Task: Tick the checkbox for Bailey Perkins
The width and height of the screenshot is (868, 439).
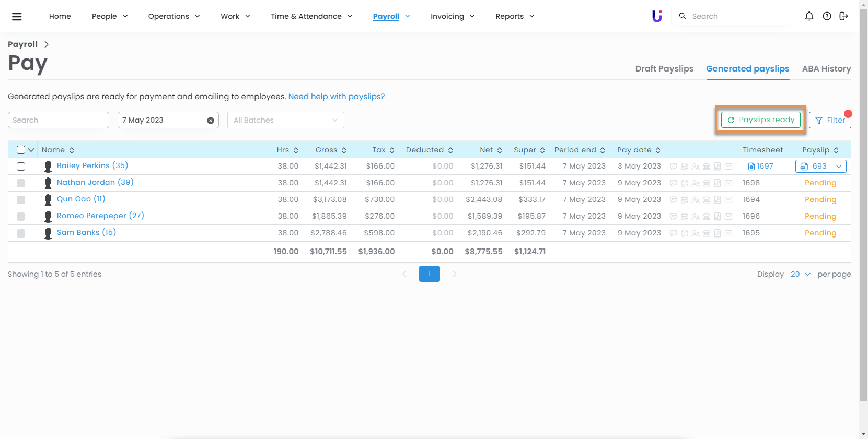Action: (x=21, y=167)
